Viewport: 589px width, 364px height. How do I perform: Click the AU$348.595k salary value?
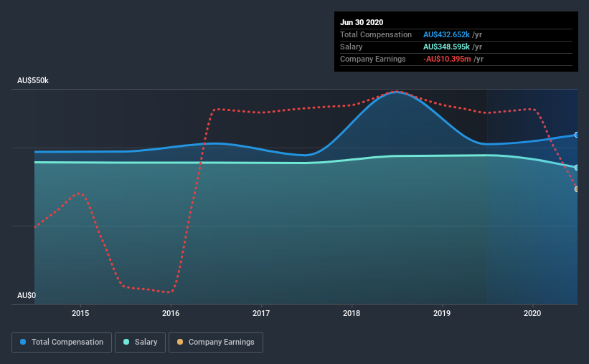(x=446, y=47)
